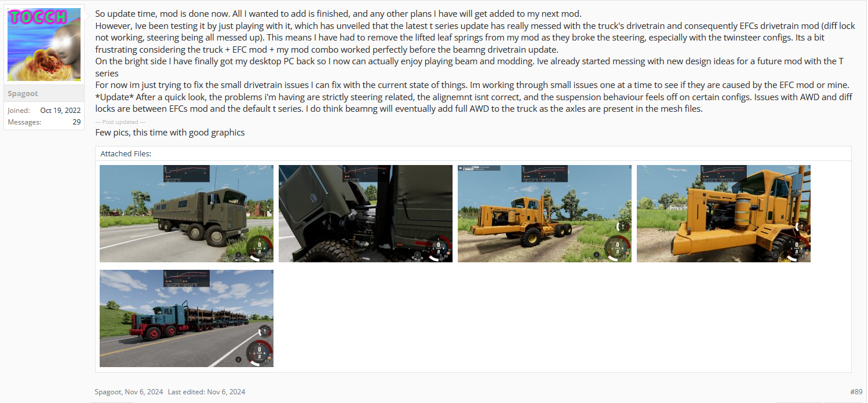
Task: Open the green military truck thumbnail
Action: pyautogui.click(x=187, y=214)
